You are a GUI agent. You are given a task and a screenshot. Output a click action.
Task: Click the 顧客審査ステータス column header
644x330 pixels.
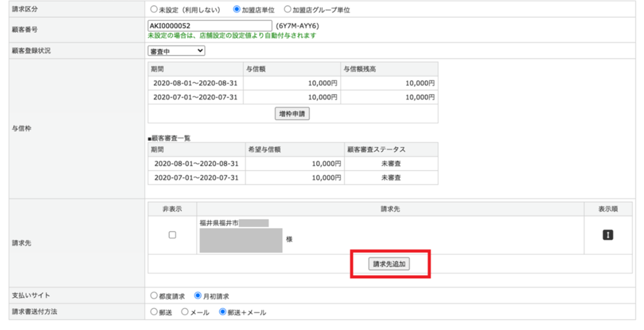point(376,150)
